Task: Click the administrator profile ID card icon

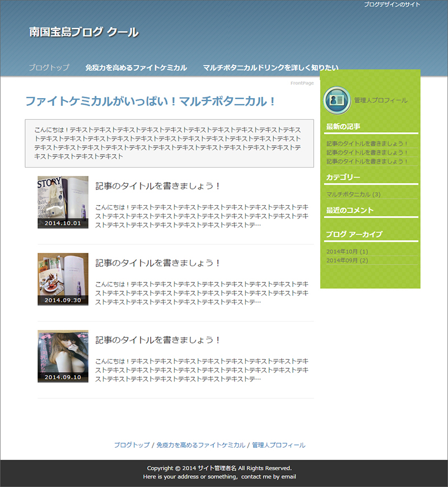Action: pos(337,100)
